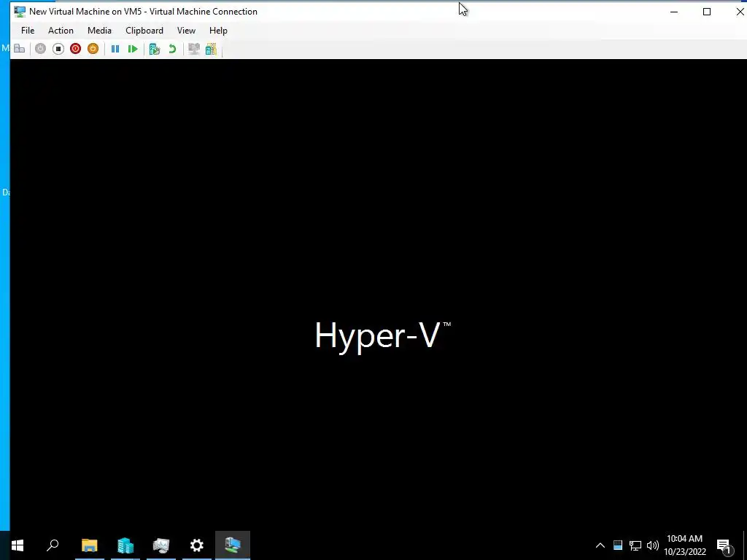Open the Help menu

(x=218, y=31)
